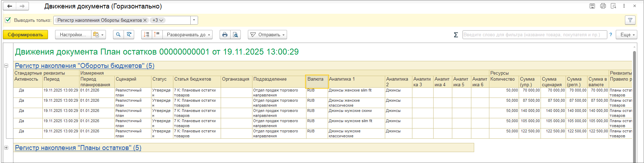Click the yellow 'Сформировать' button

(x=25, y=35)
